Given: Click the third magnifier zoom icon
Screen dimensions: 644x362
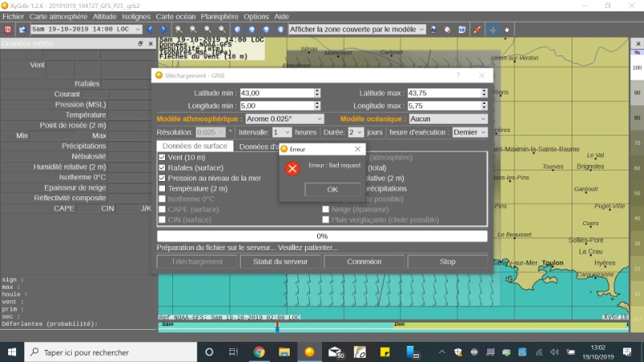Looking at the screenshot, I should pos(208,30).
